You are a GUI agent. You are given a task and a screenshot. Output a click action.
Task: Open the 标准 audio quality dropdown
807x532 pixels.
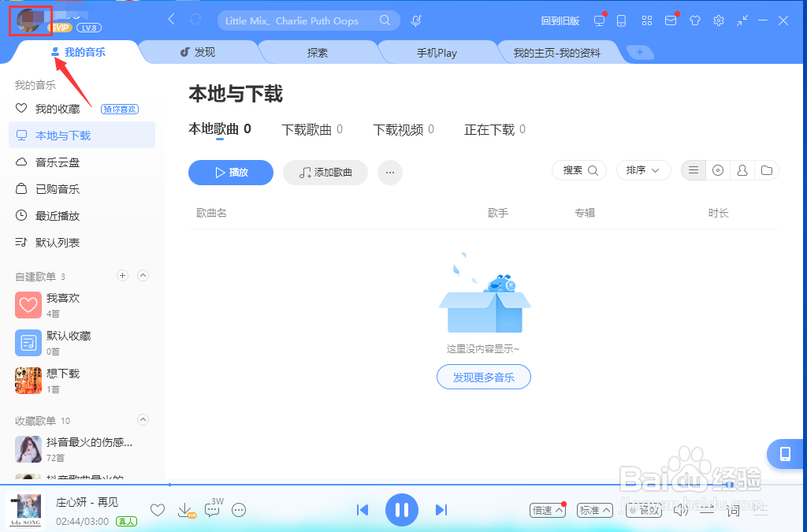[x=594, y=510]
